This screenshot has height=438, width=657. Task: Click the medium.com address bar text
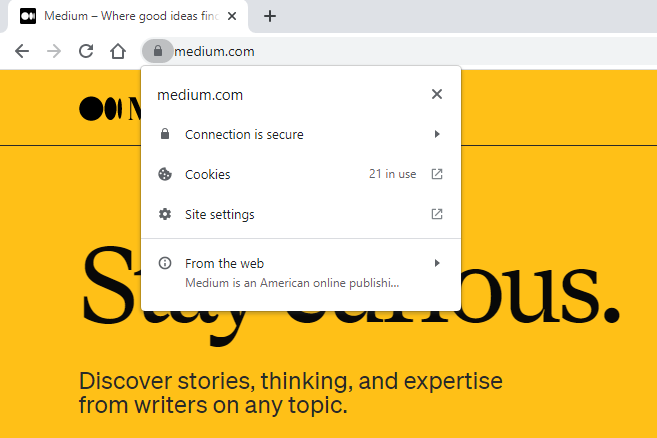pyautogui.click(x=214, y=52)
